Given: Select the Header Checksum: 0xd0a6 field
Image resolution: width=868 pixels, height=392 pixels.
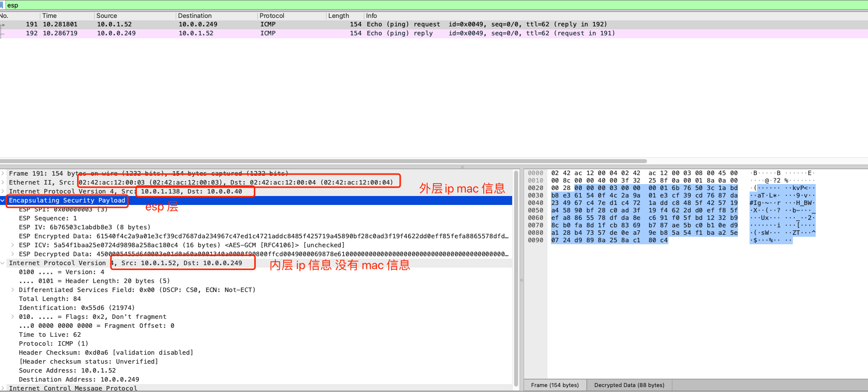Looking at the screenshot, I should point(106,353).
